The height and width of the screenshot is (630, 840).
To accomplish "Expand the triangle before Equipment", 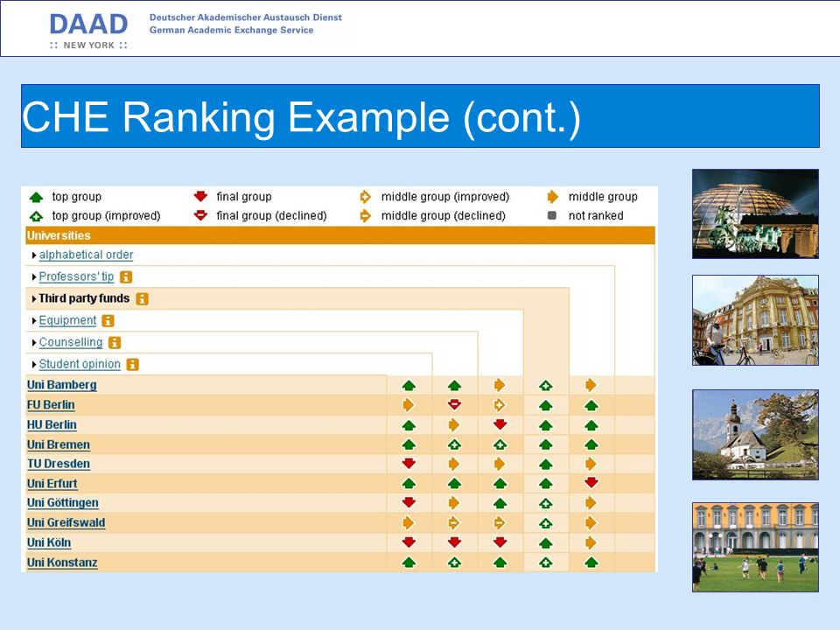I will click(34, 321).
